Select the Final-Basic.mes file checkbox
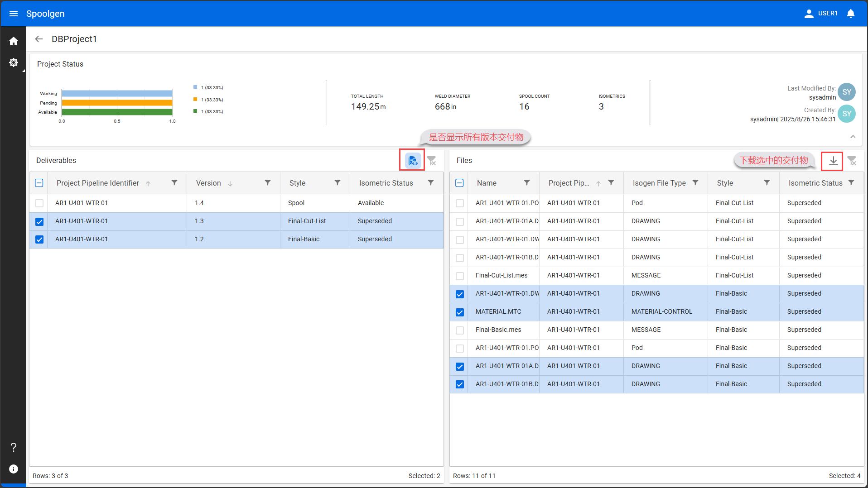Screen dimensions: 868x488 tap(460, 330)
